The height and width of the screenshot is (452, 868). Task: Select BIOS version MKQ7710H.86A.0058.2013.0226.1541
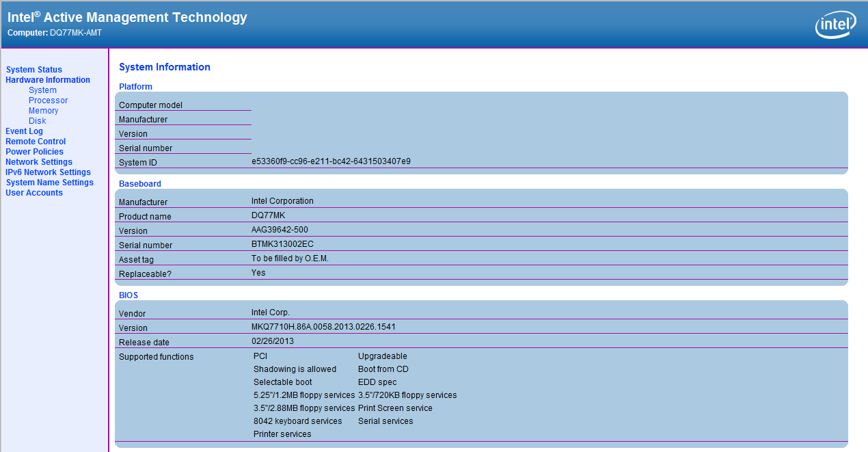point(323,327)
